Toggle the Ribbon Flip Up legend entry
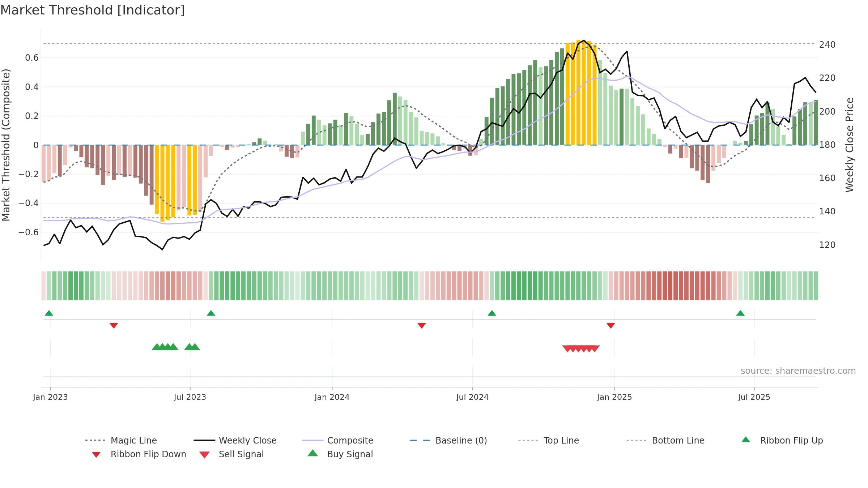Viewport: 868px width, 488px height. click(782, 440)
